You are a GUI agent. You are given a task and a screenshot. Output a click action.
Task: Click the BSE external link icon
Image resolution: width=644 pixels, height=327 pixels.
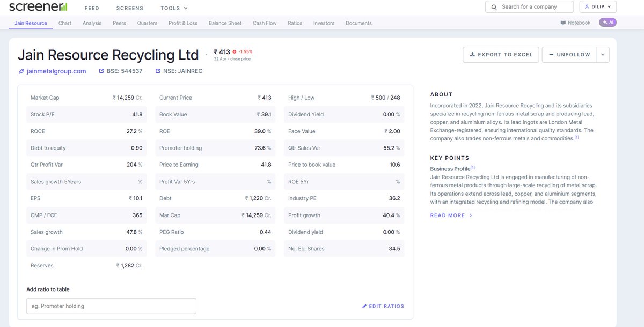[x=102, y=71]
